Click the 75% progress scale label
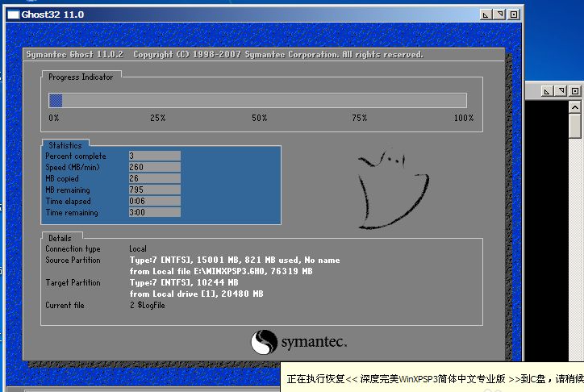This screenshot has height=392, width=584. pos(360,118)
